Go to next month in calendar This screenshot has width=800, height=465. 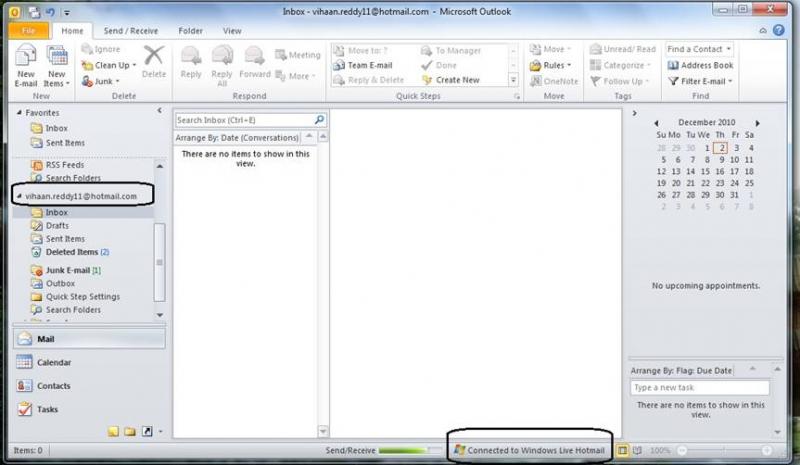tap(758, 123)
